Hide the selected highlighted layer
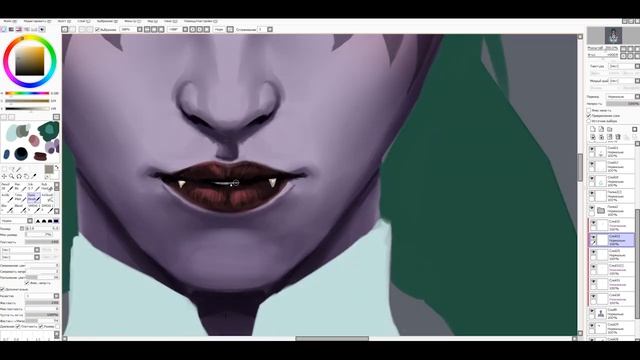 pos(593,237)
